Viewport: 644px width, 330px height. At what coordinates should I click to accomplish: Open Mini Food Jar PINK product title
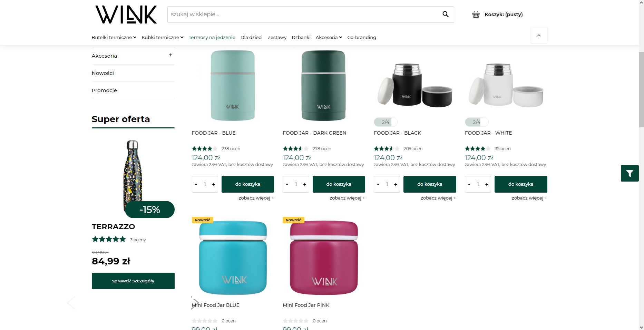(x=306, y=305)
